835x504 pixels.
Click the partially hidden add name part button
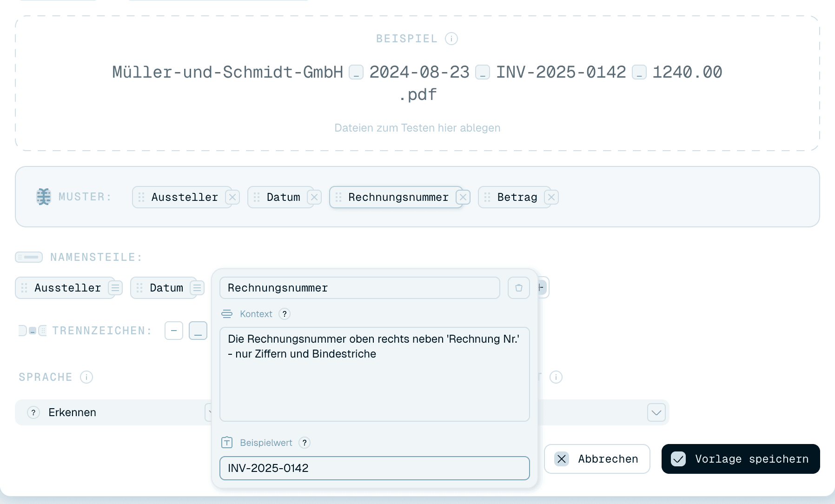(x=543, y=288)
